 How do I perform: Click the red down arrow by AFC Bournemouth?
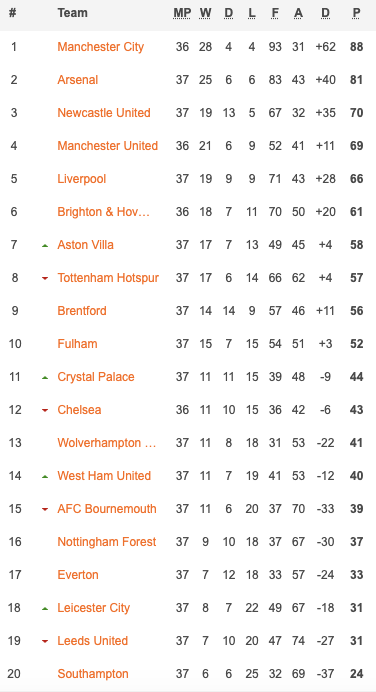45,509
